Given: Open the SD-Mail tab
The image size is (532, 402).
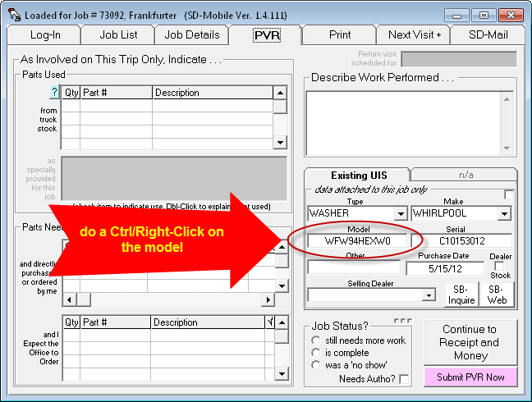Looking at the screenshot, I should pos(488,34).
